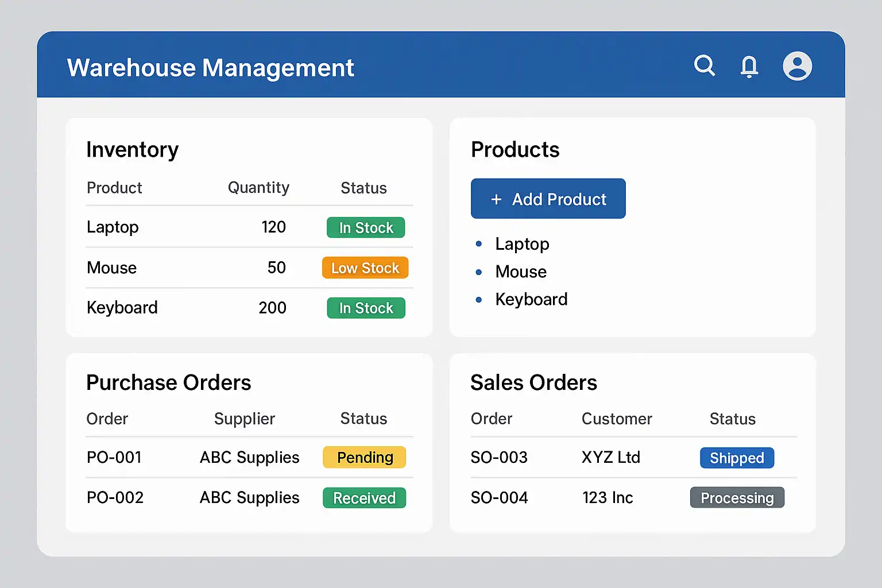
Task: Open sales order SO-004
Action: pyautogui.click(x=499, y=498)
